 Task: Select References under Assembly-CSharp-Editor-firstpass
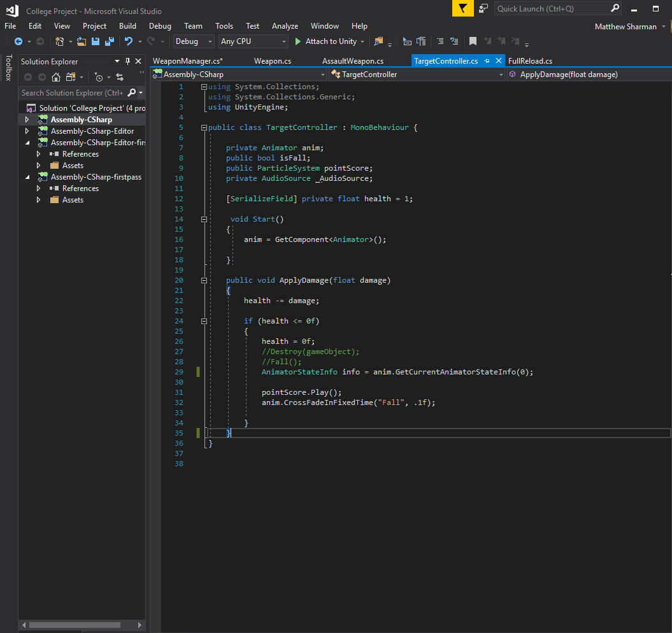pos(80,154)
